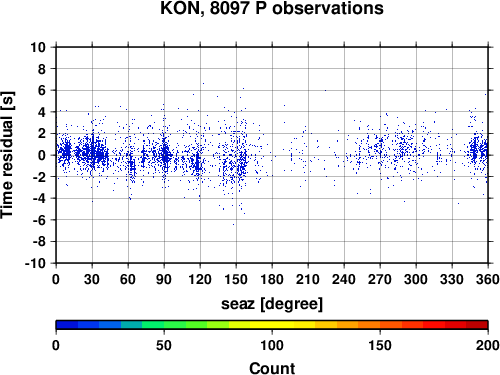500x375 pixels.
Task: Click the plot title KON 8097 P observations
Action: click(x=272, y=8)
